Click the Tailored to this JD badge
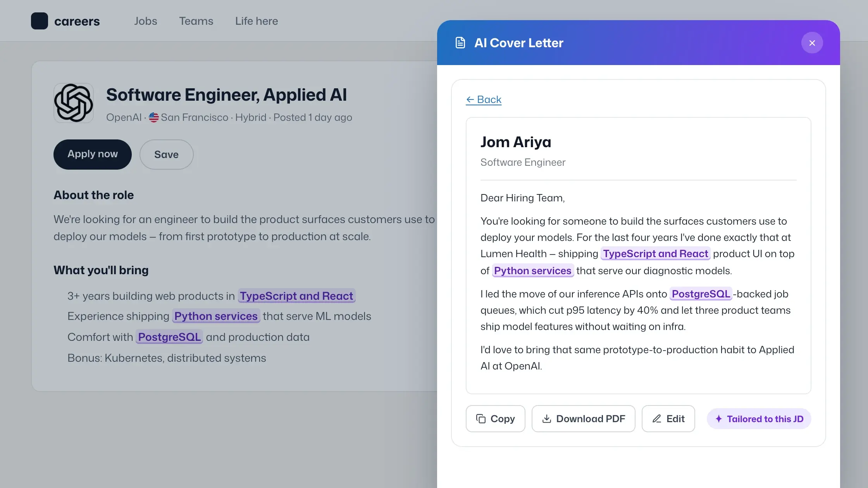This screenshot has height=488, width=868. [759, 419]
